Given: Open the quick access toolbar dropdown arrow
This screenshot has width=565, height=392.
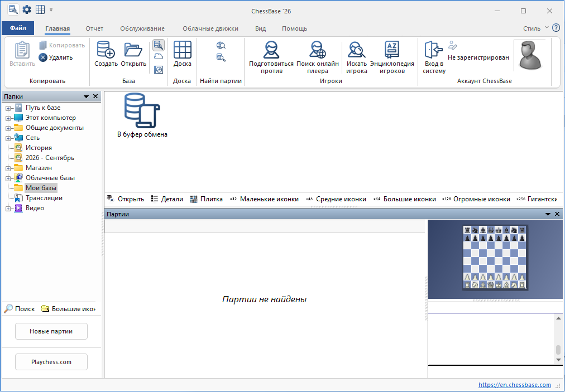Looking at the screenshot, I should 51,9.
